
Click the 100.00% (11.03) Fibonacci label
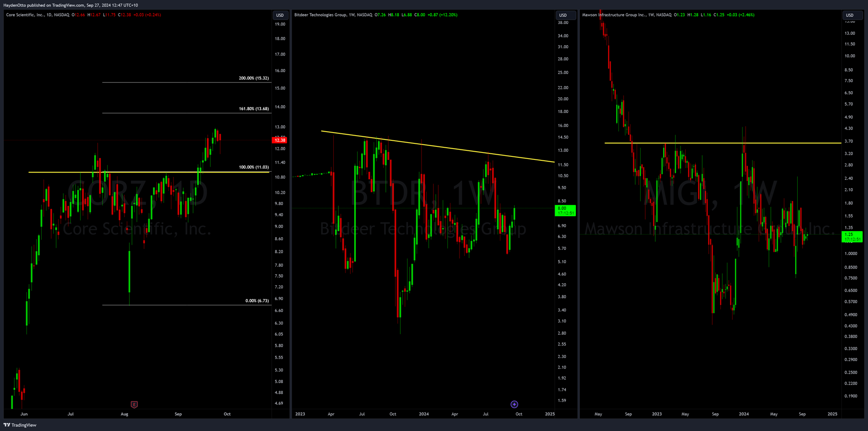[253, 167]
